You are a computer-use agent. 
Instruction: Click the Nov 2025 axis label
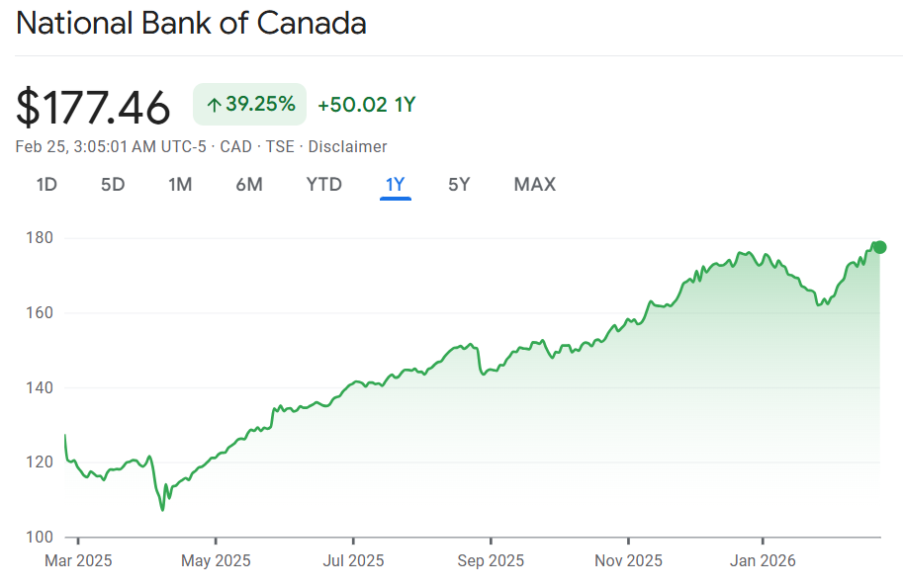(x=627, y=560)
